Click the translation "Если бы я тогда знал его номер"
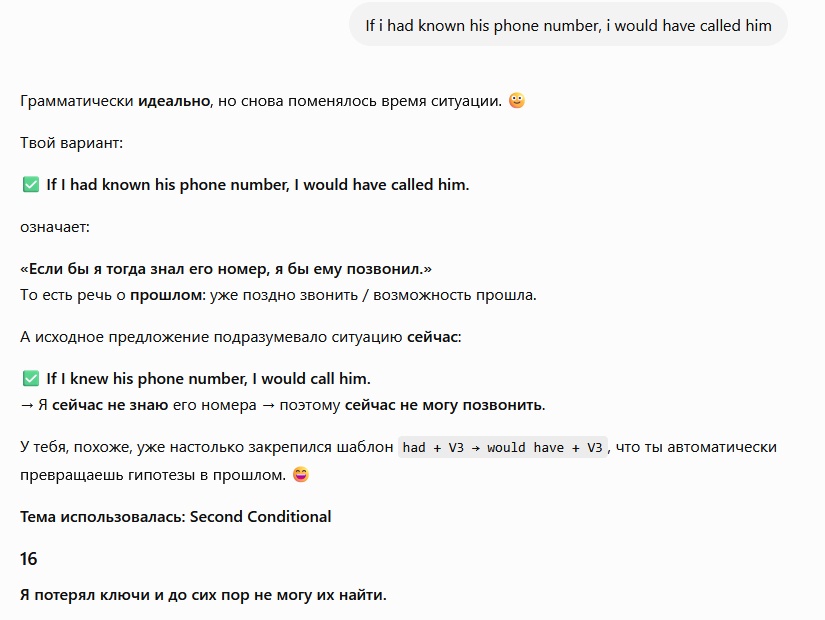This screenshot has height=620, width=825. (146, 269)
